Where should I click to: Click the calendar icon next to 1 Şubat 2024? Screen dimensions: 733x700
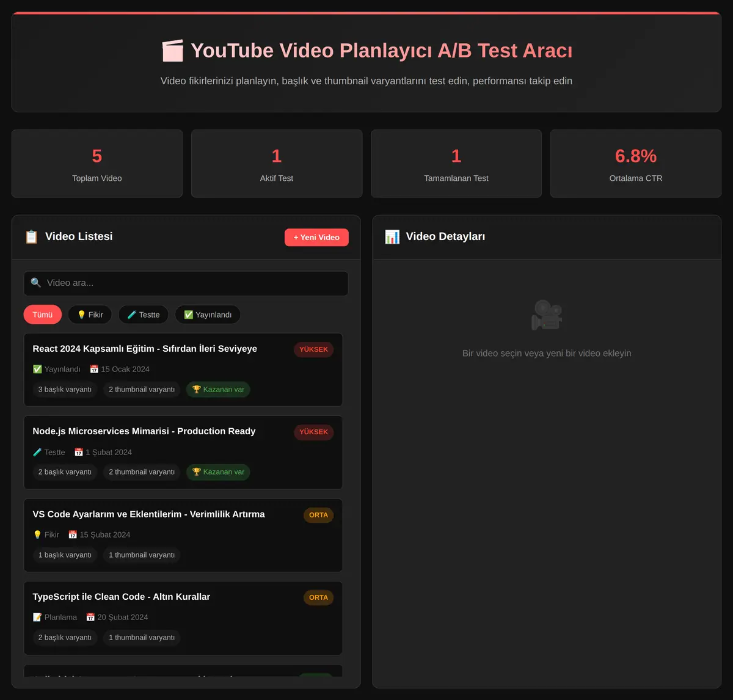79,452
